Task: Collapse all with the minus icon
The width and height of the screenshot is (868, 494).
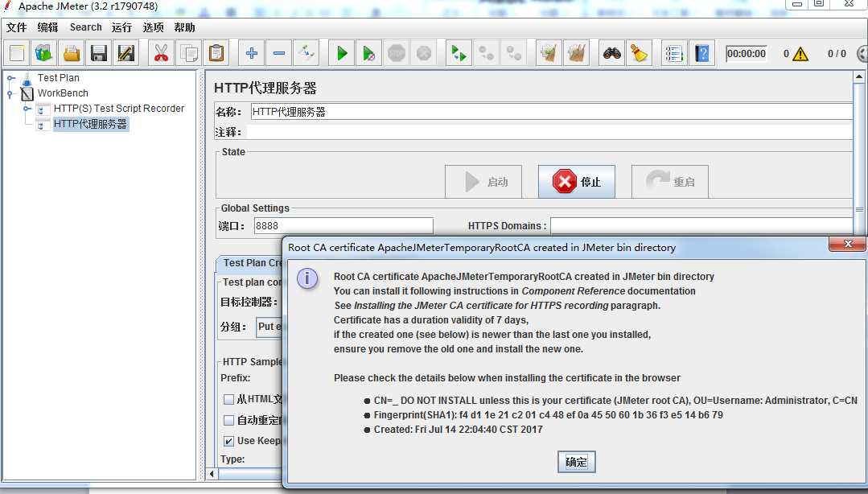Action: pyautogui.click(x=279, y=54)
